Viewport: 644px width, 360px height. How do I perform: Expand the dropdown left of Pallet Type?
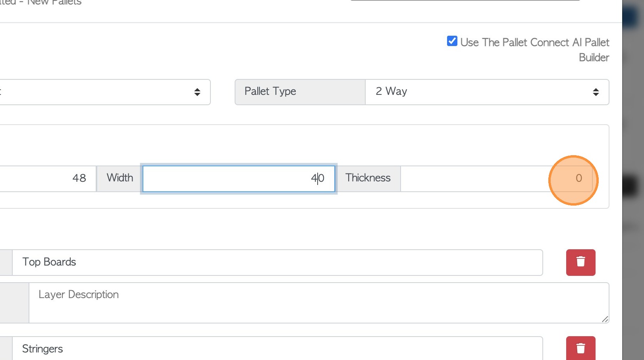point(103,92)
